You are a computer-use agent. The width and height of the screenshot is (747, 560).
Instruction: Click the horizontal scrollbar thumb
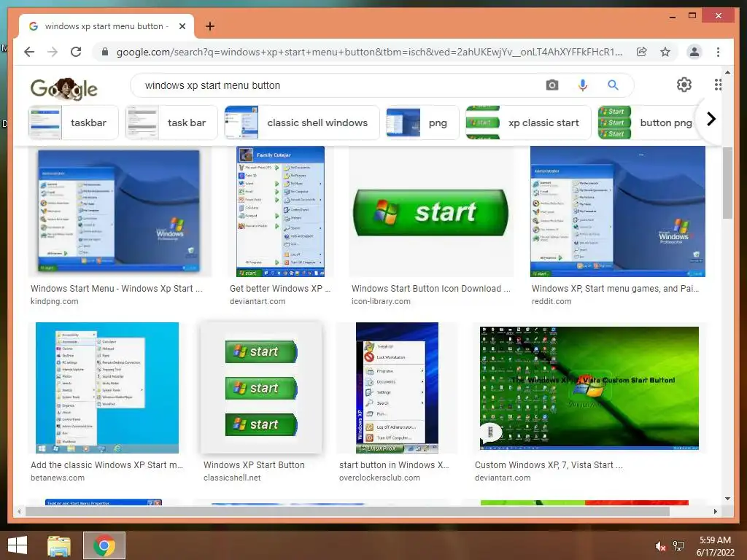pyautogui.click(x=347, y=511)
